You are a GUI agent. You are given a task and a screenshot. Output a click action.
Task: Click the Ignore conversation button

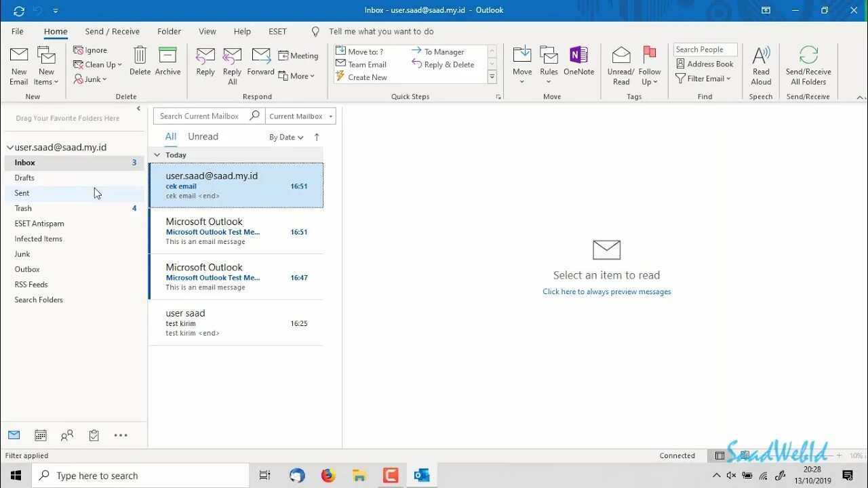[x=90, y=50]
